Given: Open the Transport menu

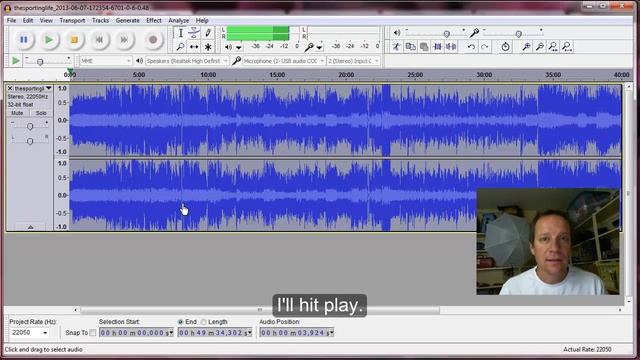Looking at the screenshot, I should [72, 20].
